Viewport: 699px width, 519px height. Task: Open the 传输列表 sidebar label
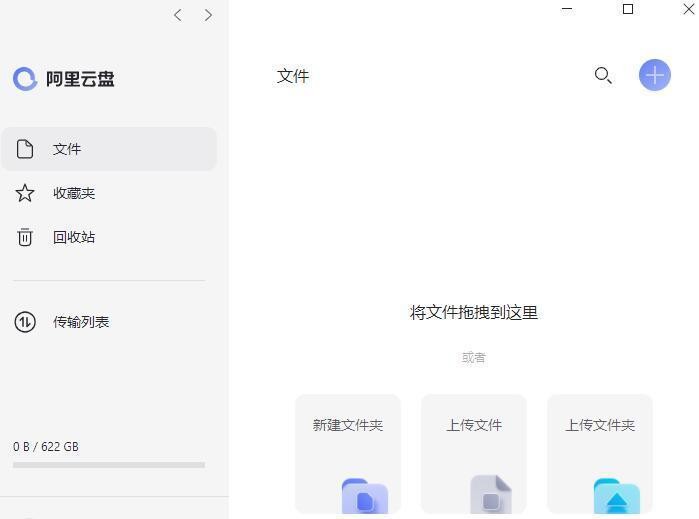[x=81, y=322]
